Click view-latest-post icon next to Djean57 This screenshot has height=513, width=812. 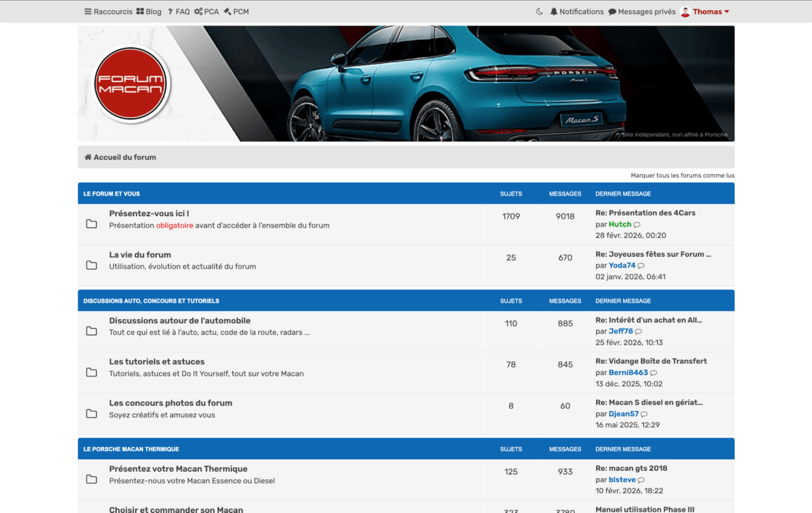645,414
